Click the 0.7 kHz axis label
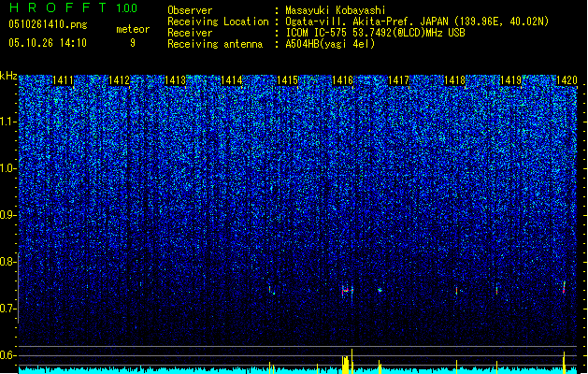The height and width of the screenshot is (374, 588). pyautogui.click(x=8, y=309)
